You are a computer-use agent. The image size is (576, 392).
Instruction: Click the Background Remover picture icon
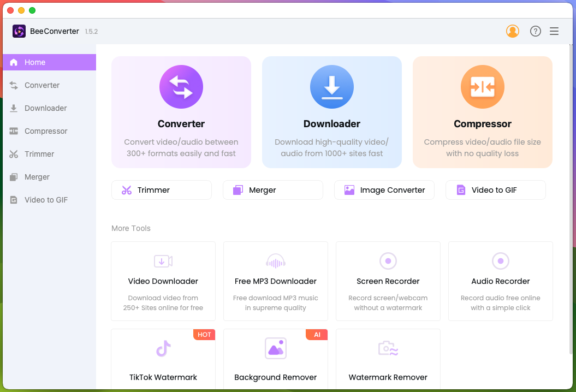point(276,348)
